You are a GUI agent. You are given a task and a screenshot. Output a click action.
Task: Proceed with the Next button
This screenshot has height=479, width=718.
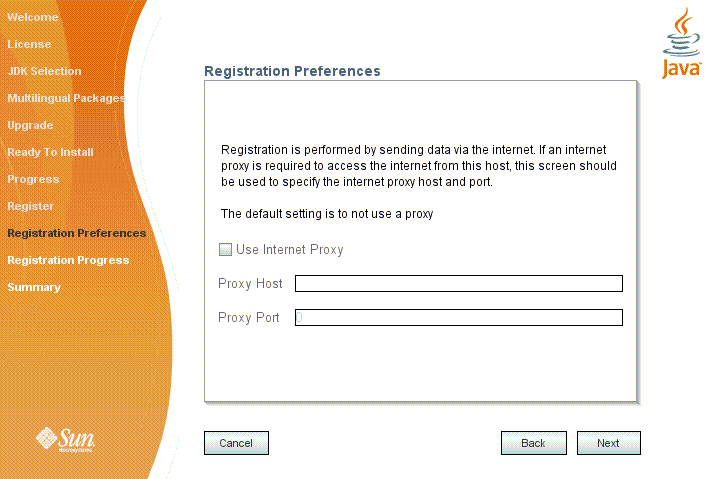tap(608, 443)
